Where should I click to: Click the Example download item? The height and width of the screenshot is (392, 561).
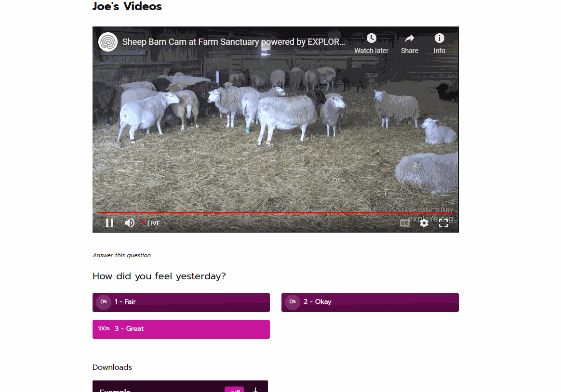click(180, 386)
